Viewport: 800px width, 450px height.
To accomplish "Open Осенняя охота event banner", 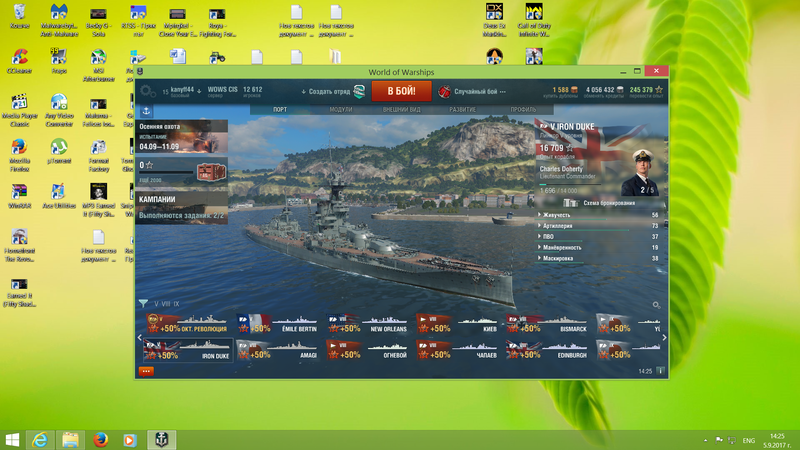I will (182, 137).
